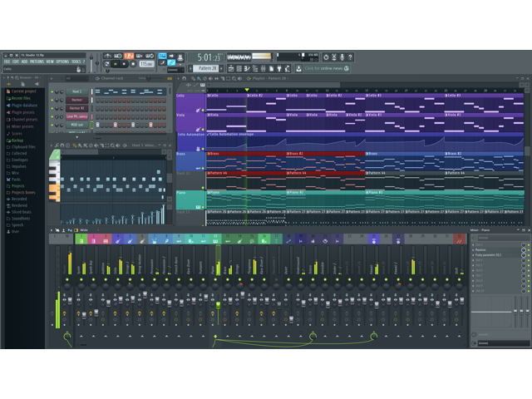
Task: Open Channel rack filter All dropdown
Action: pyautogui.click(x=76, y=78)
